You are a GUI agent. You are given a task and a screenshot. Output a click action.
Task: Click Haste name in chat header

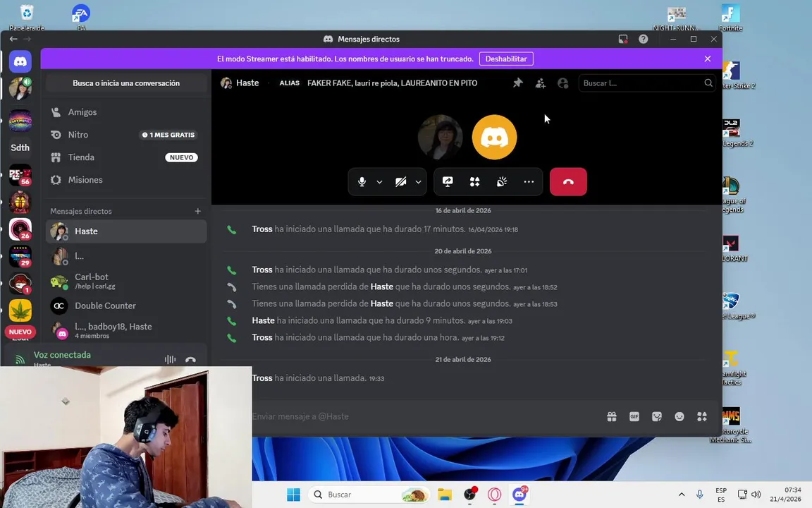[247, 83]
